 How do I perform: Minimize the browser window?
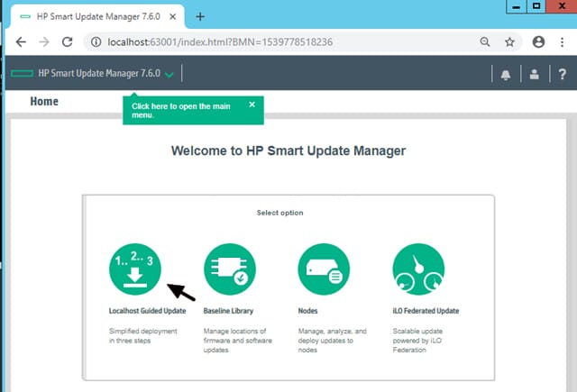coord(517,6)
